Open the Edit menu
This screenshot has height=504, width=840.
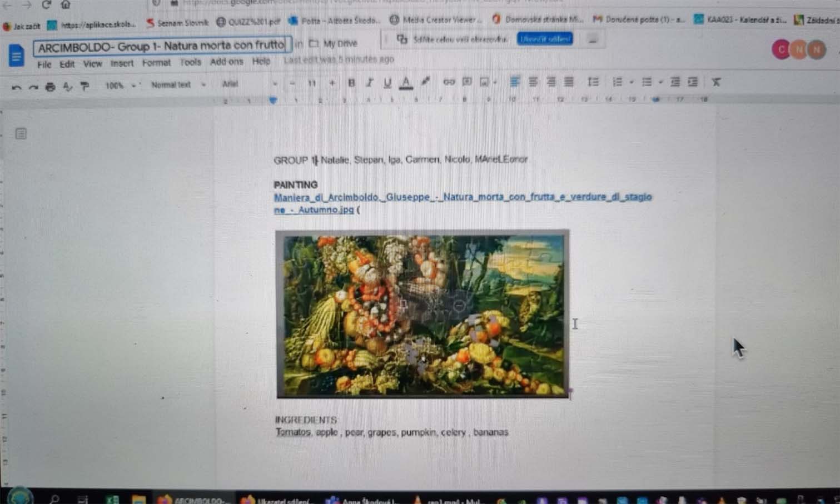click(67, 64)
